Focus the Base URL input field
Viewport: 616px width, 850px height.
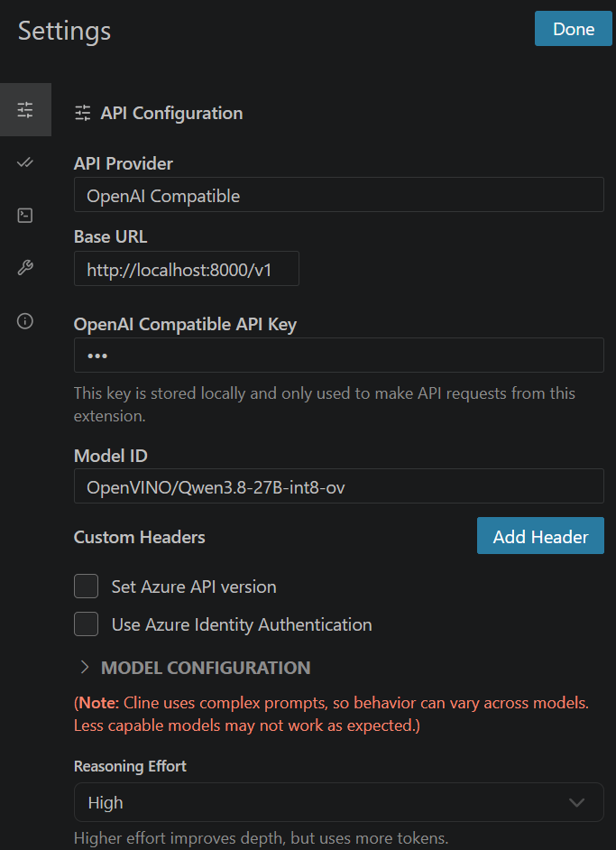[x=187, y=268]
